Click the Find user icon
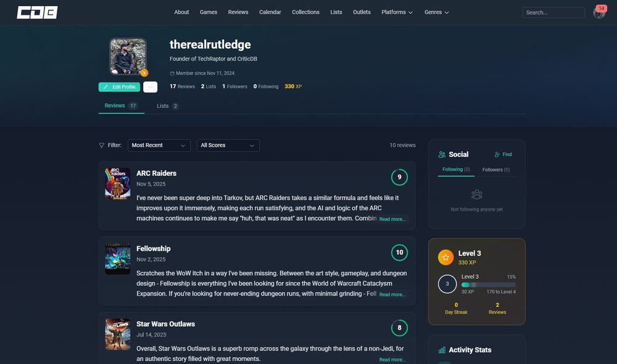Image resolution: width=617 pixels, height=364 pixels. pos(497,155)
